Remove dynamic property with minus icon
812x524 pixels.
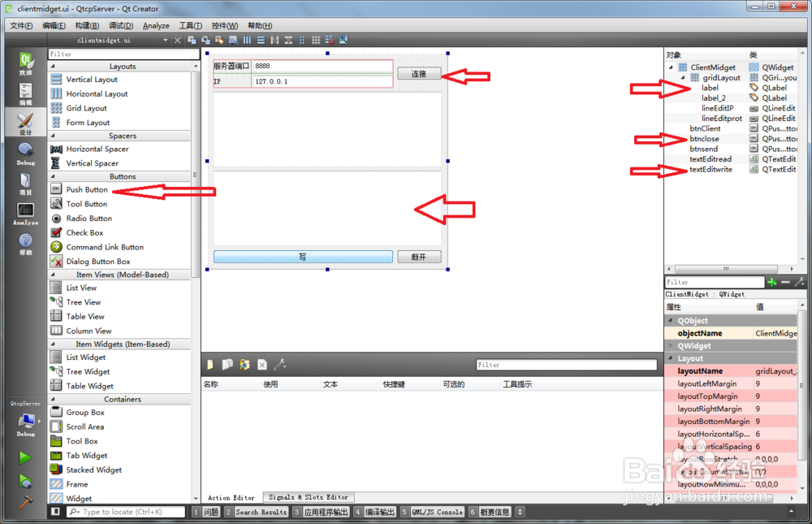point(785,282)
